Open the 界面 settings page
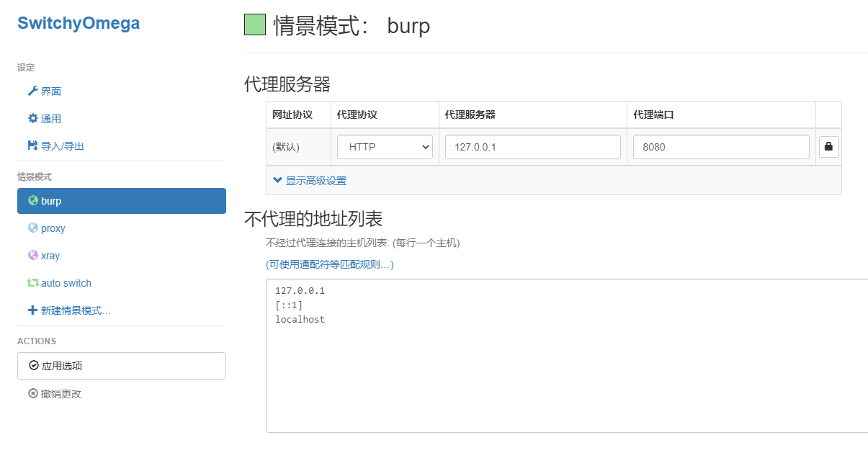 pyautogui.click(x=122, y=91)
